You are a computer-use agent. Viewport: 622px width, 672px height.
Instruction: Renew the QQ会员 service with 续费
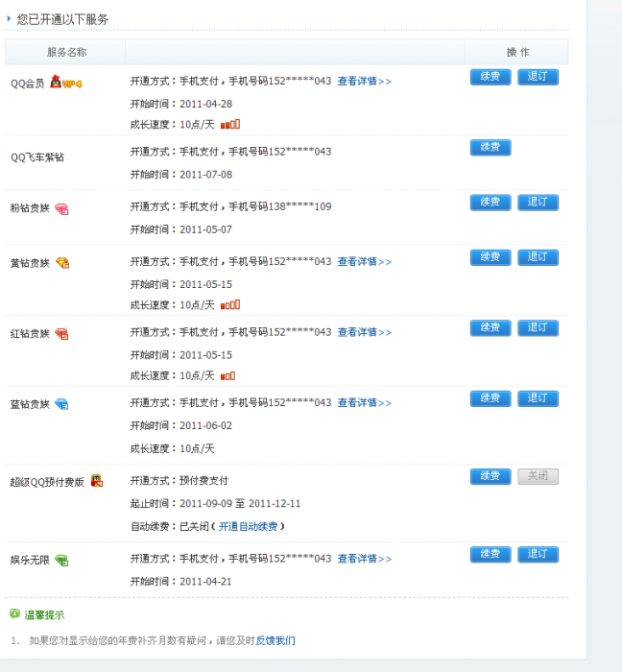[490, 77]
